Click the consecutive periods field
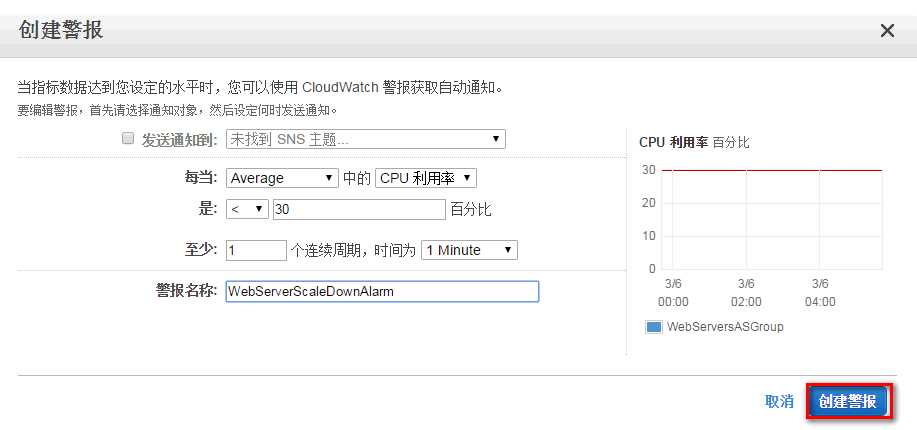 click(x=256, y=250)
